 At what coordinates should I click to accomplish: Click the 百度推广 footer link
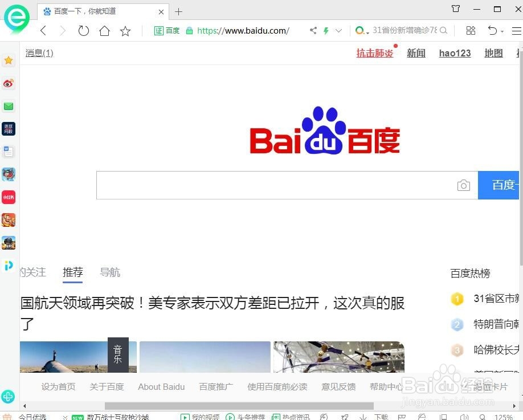[216, 387]
